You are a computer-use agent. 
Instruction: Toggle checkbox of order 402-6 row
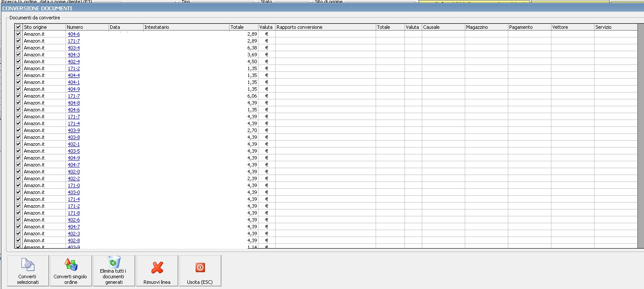[18, 220]
